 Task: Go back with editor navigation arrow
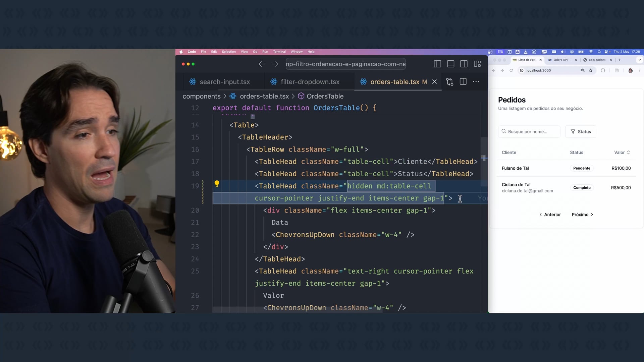coord(262,64)
